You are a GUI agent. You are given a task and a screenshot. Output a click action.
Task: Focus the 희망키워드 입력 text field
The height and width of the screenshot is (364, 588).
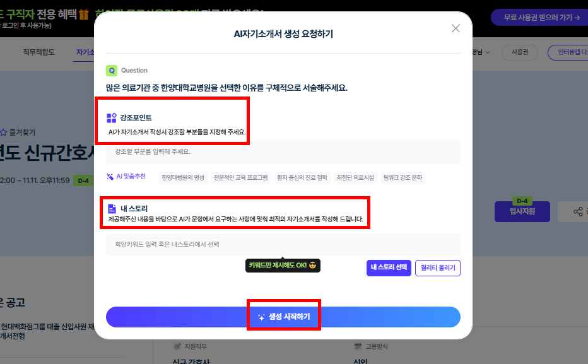283,244
